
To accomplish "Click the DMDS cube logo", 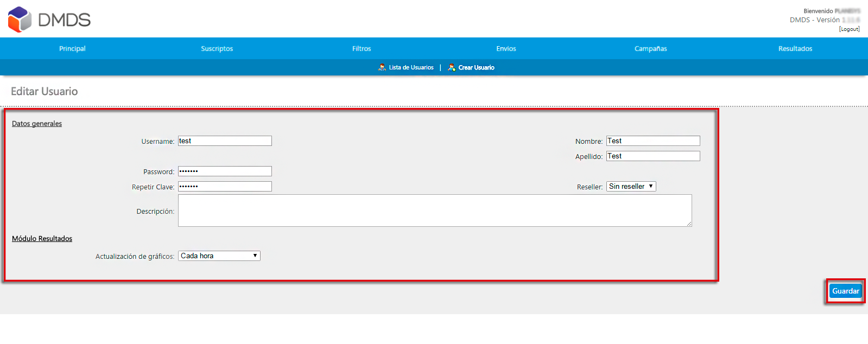I will tap(20, 20).
